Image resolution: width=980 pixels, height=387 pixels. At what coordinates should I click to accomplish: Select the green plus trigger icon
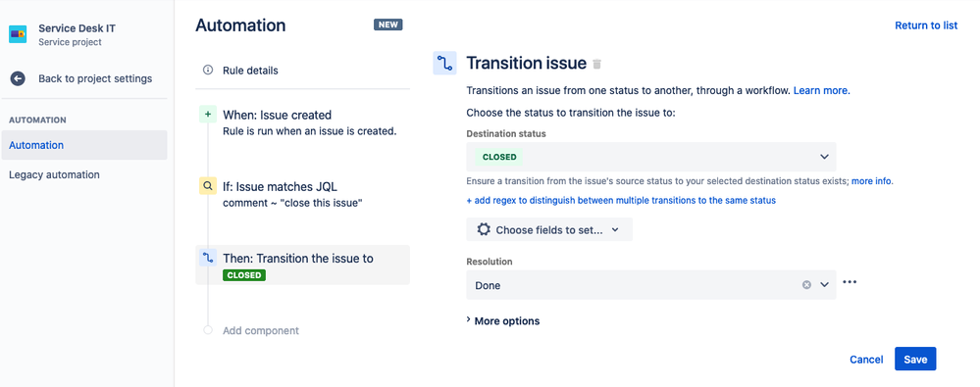click(208, 115)
